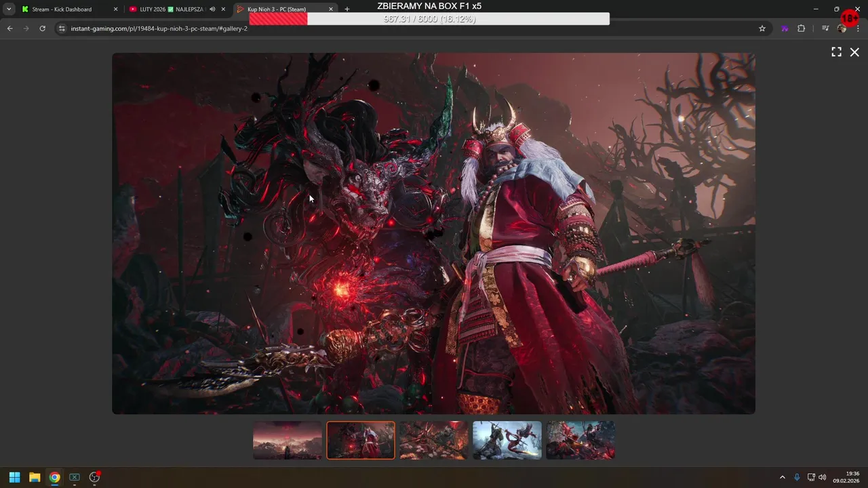The width and height of the screenshot is (868, 488).
Task: Open the Windows Start menu
Action: [x=14, y=477]
